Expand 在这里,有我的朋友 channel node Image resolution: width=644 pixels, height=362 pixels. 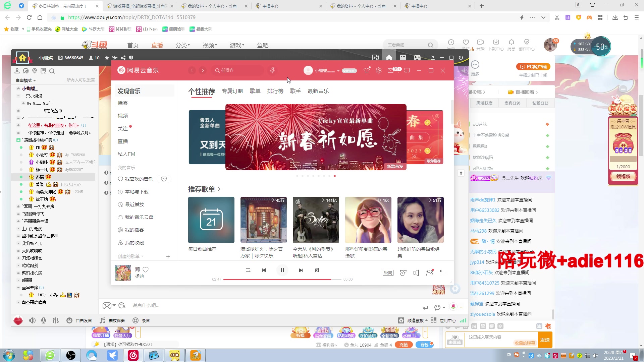18,125
